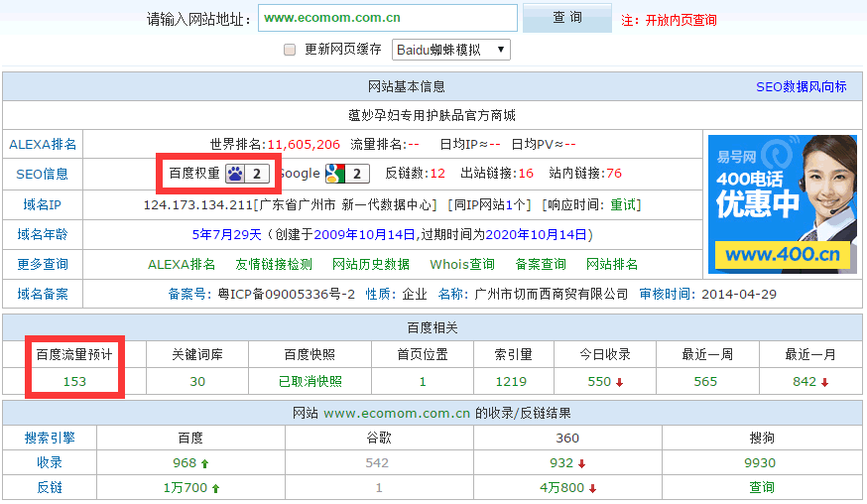Click the domain age 5年7月29天
867x504 pixels.
pos(227,235)
